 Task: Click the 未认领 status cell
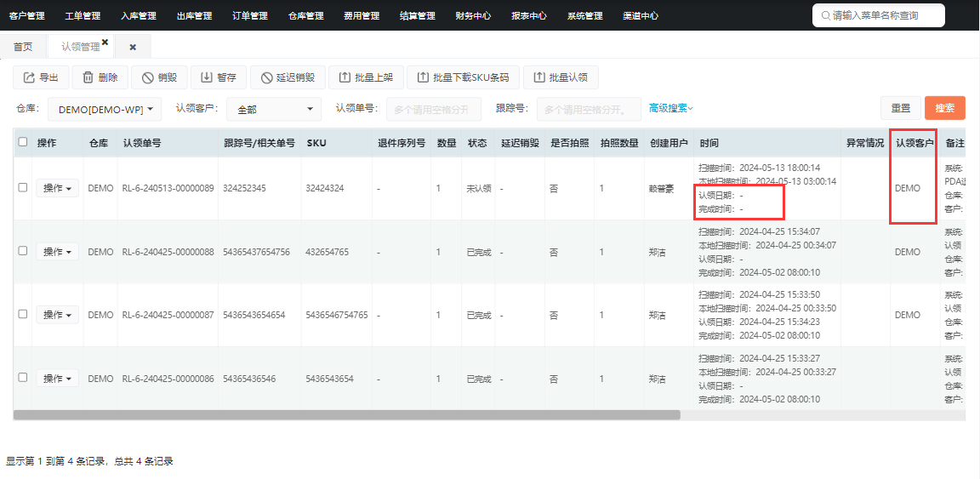[x=479, y=187]
